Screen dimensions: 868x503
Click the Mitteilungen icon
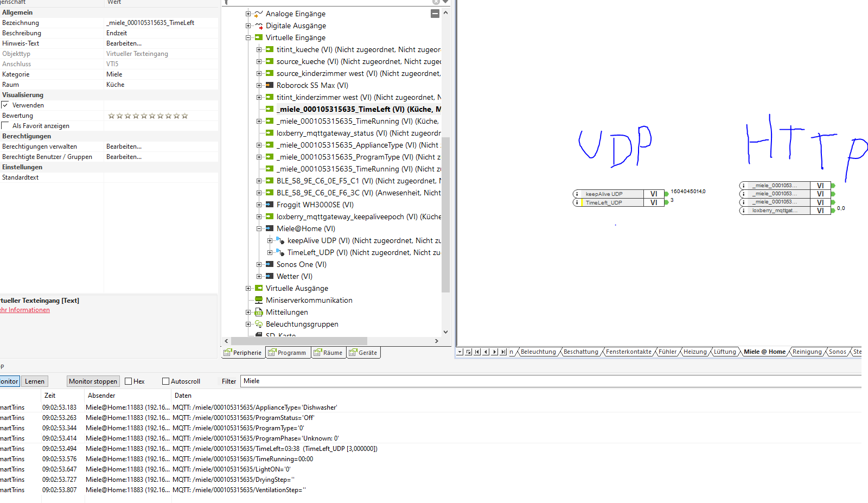[259, 312]
